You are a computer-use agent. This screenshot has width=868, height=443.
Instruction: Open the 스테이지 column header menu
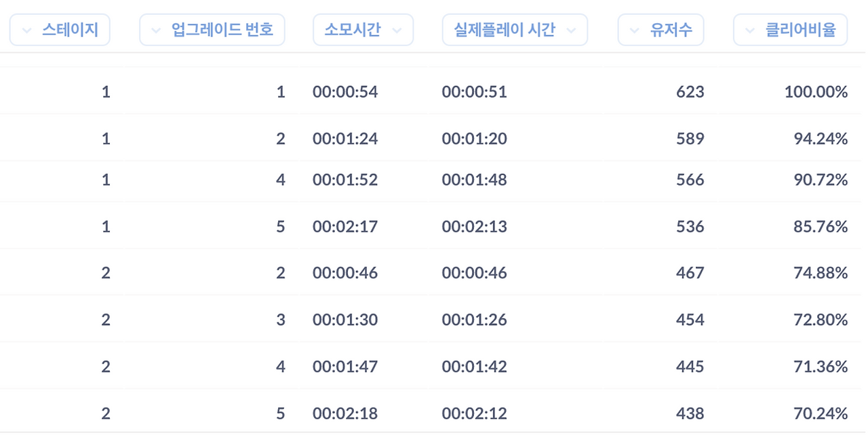point(60,30)
